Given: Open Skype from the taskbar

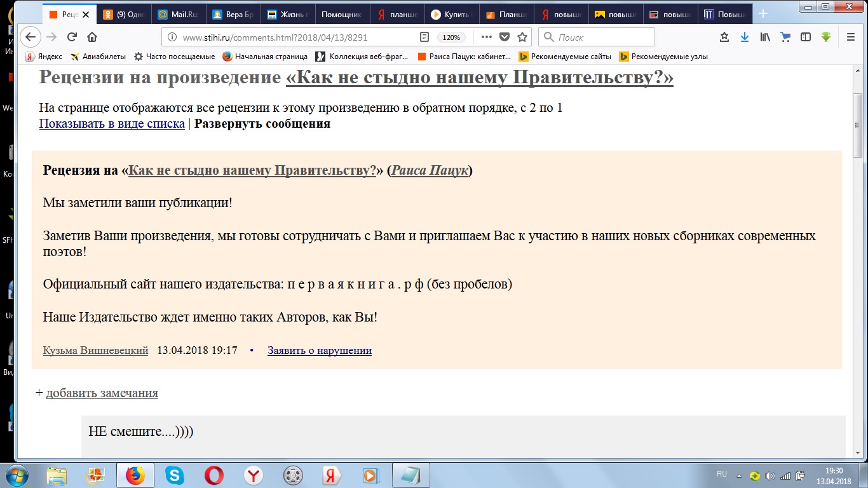Looking at the screenshot, I should (x=175, y=475).
